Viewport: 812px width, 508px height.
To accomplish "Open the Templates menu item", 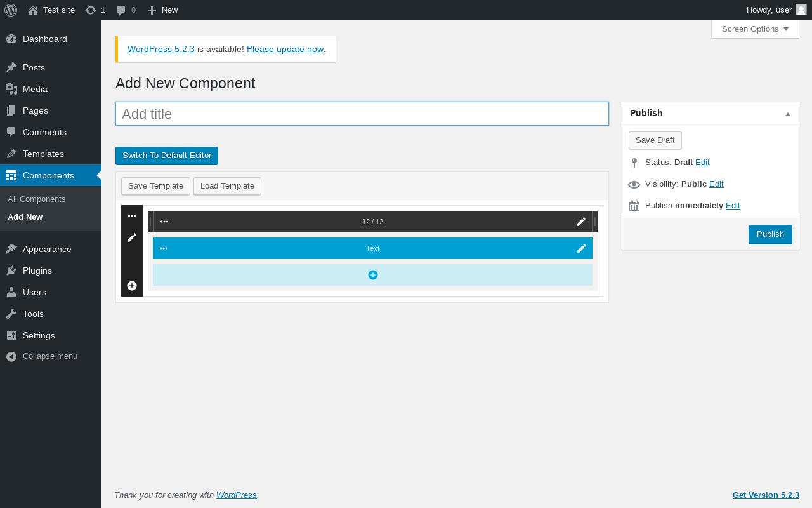I will [51, 154].
